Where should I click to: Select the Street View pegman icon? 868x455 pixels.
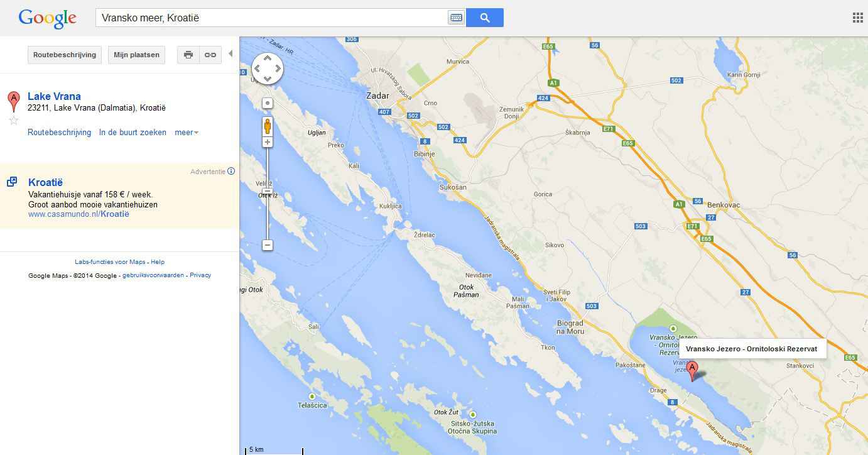coord(268,126)
